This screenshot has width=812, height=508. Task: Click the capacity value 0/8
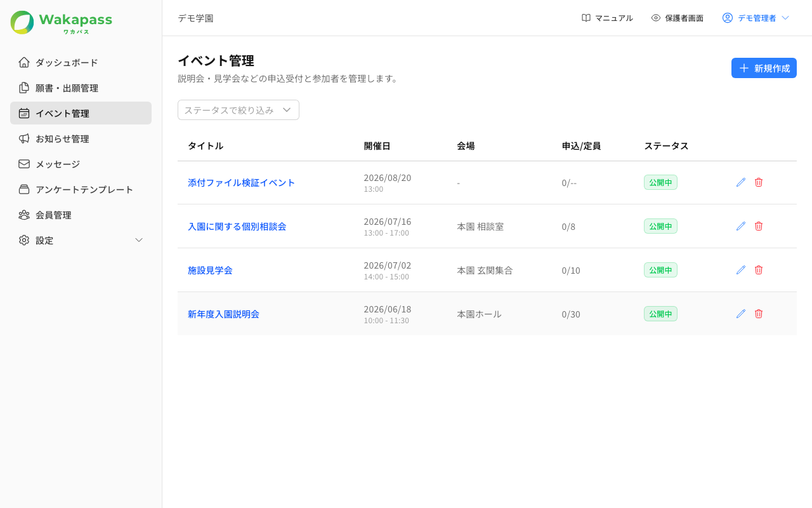click(568, 226)
